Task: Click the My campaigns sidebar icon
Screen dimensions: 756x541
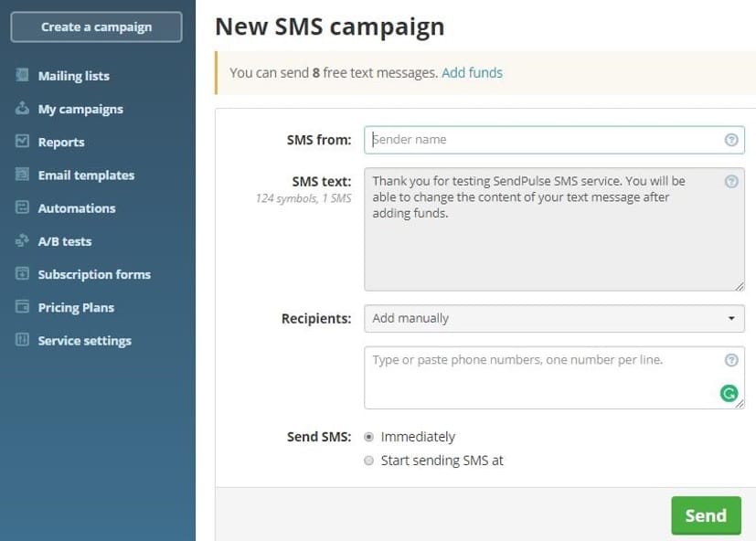Action: (x=22, y=108)
